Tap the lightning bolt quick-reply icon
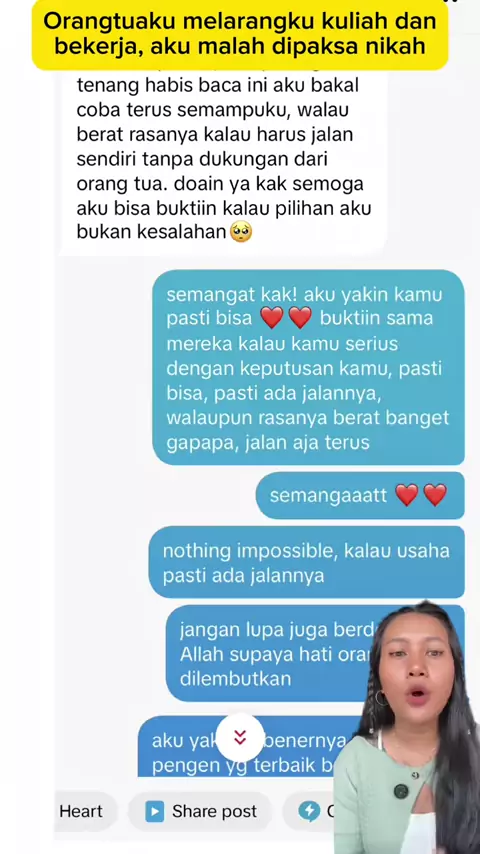 (x=309, y=812)
